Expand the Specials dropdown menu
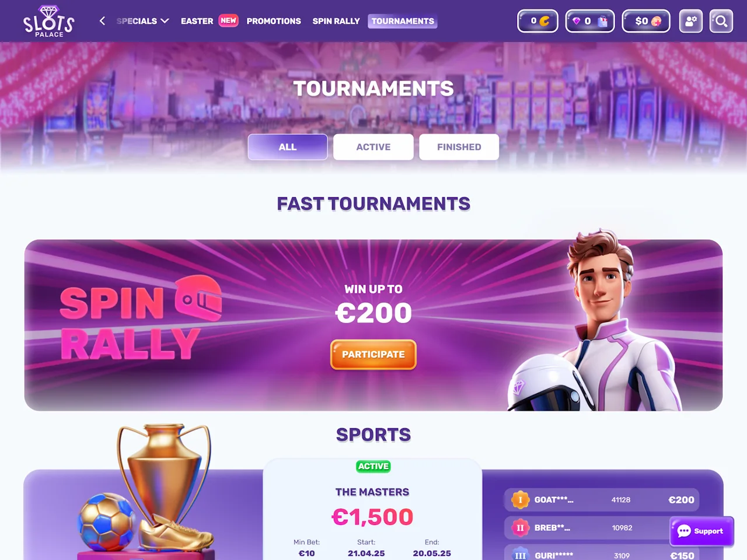Viewport: 747px width, 560px height. (x=143, y=21)
